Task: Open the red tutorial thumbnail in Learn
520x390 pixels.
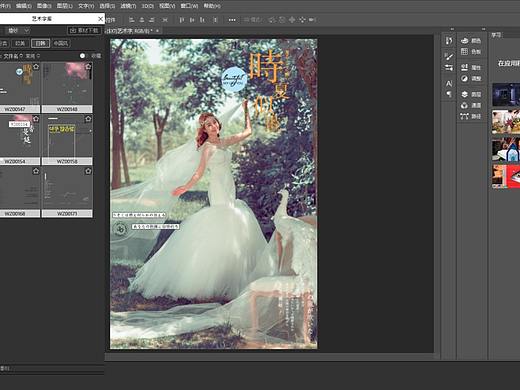Action: coord(506,176)
